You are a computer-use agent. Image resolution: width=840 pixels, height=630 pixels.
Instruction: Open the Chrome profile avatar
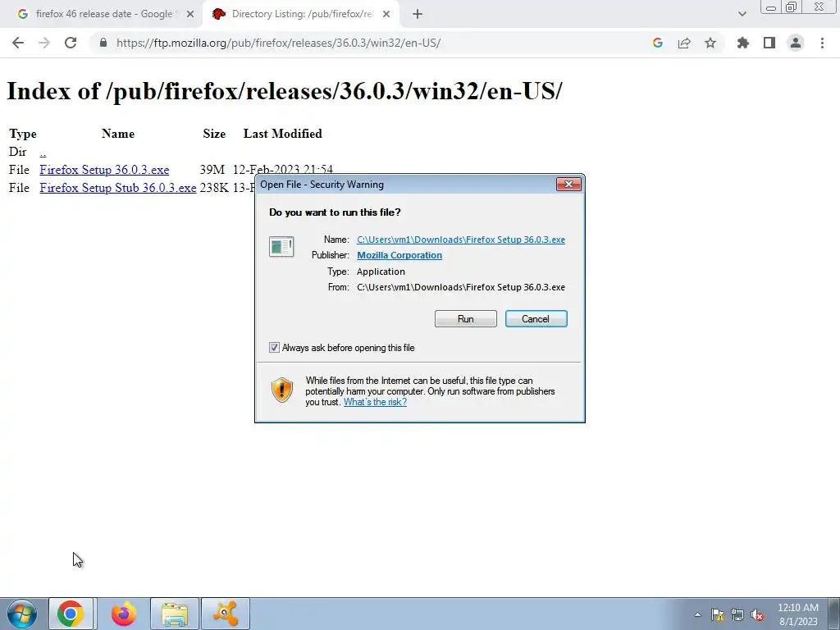[796, 43]
